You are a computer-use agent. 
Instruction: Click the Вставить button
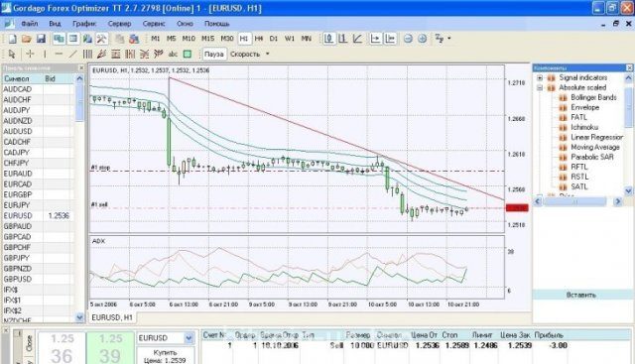(x=581, y=295)
